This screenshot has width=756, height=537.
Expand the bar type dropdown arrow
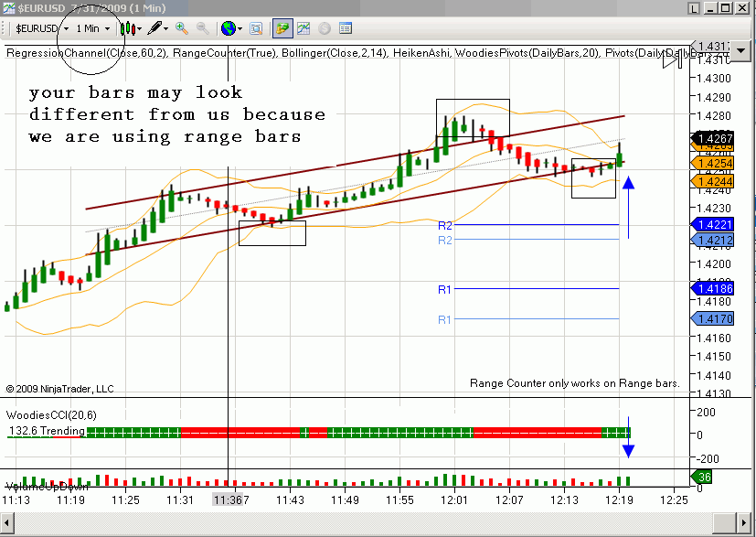pos(138,28)
